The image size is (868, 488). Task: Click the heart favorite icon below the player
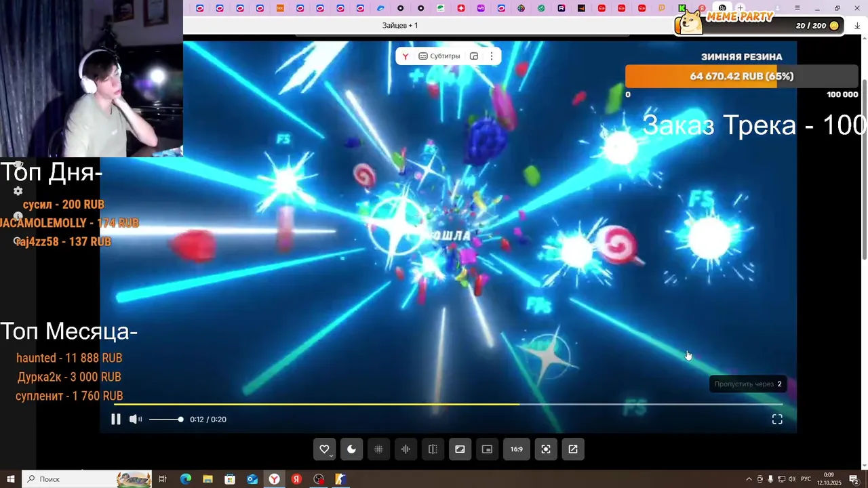[324, 449]
